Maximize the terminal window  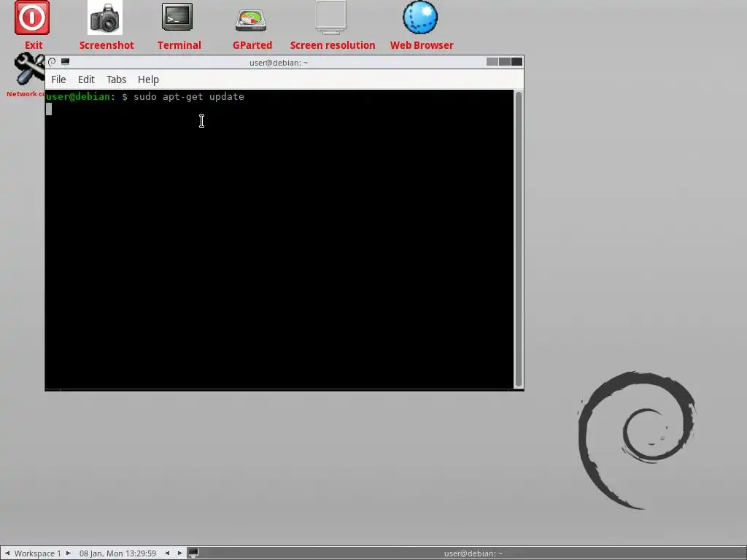point(505,62)
